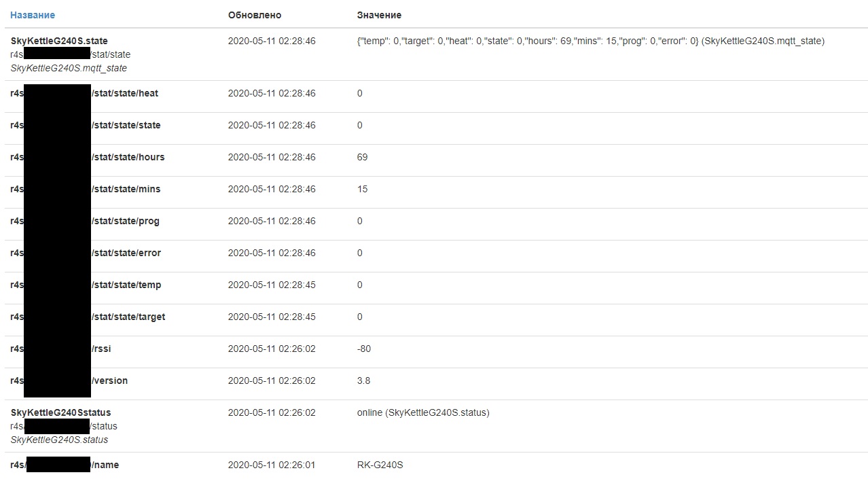Click the italic SkyKettleG240S.mqtt_state property label
This screenshot has height=496, width=868.
(69, 68)
